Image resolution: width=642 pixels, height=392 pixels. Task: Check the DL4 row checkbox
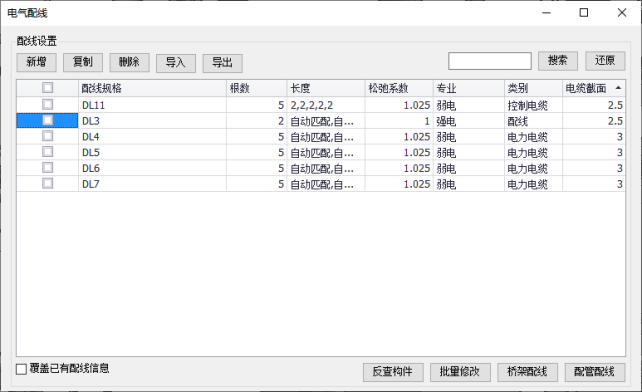(47, 136)
